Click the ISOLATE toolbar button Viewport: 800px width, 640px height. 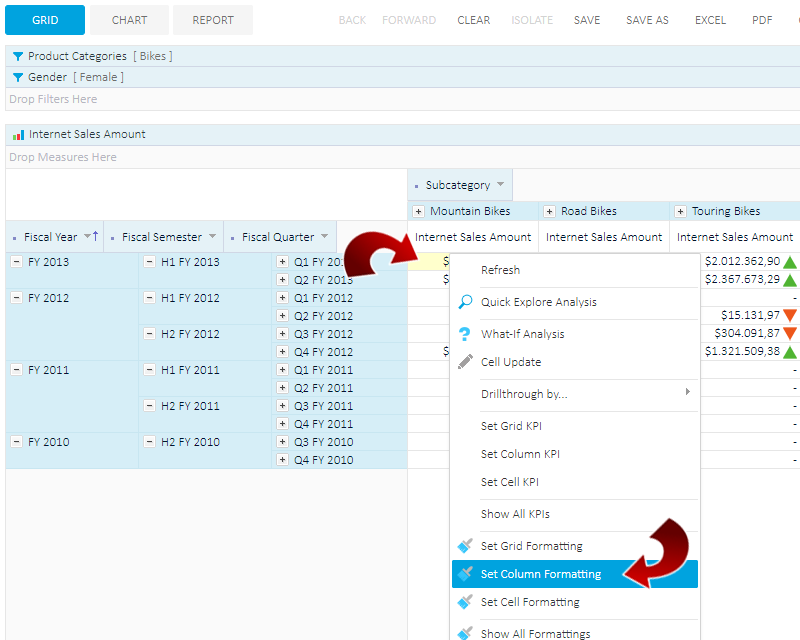pyautogui.click(x=532, y=20)
